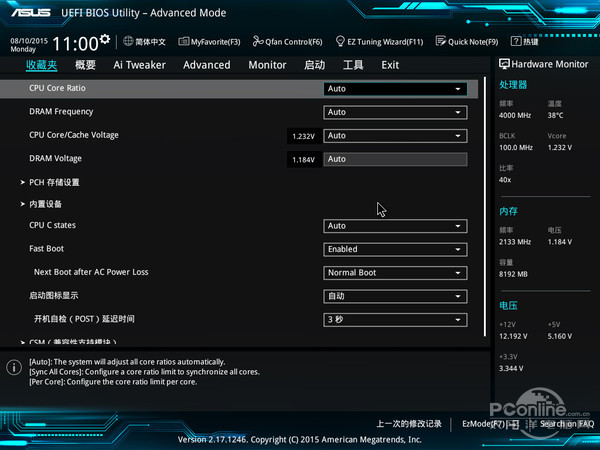Select the CPU Core Ratio label

pyautogui.click(x=57, y=88)
